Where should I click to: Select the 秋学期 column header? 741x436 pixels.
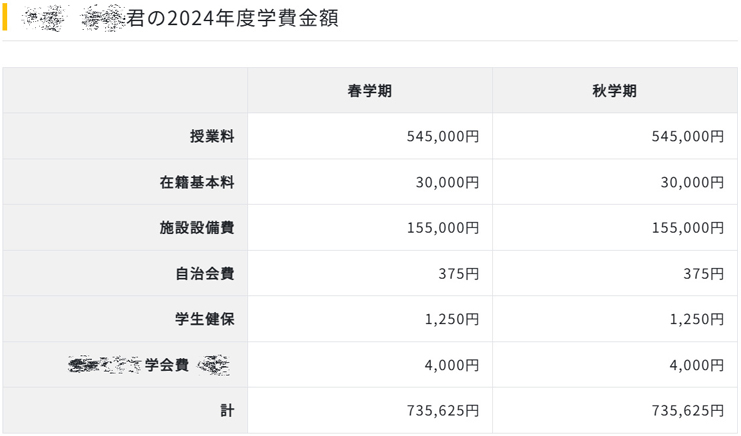(x=614, y=91)
